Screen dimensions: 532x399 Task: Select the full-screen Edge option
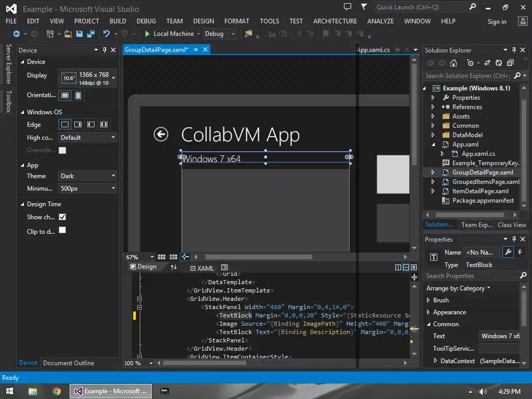click(65, 124)
